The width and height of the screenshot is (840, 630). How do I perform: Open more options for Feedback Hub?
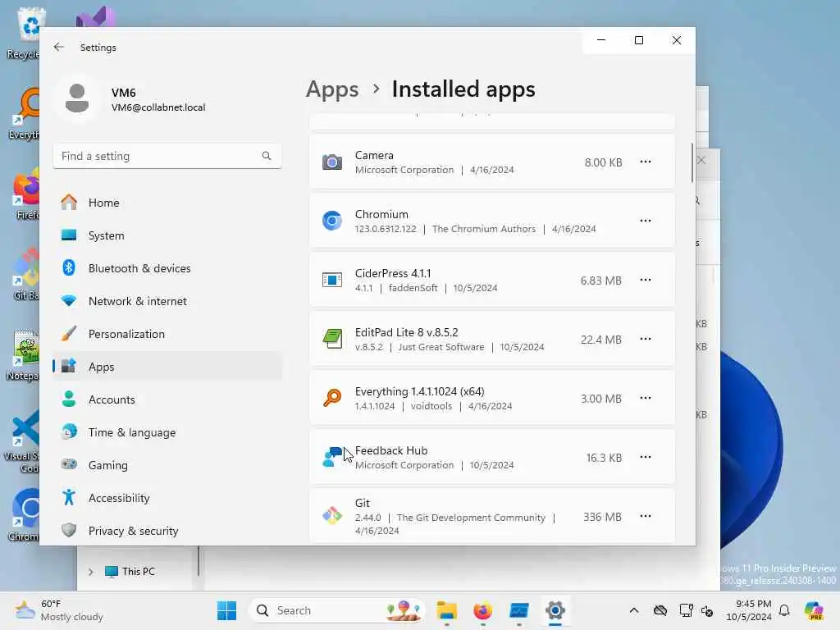coord(646,457)
